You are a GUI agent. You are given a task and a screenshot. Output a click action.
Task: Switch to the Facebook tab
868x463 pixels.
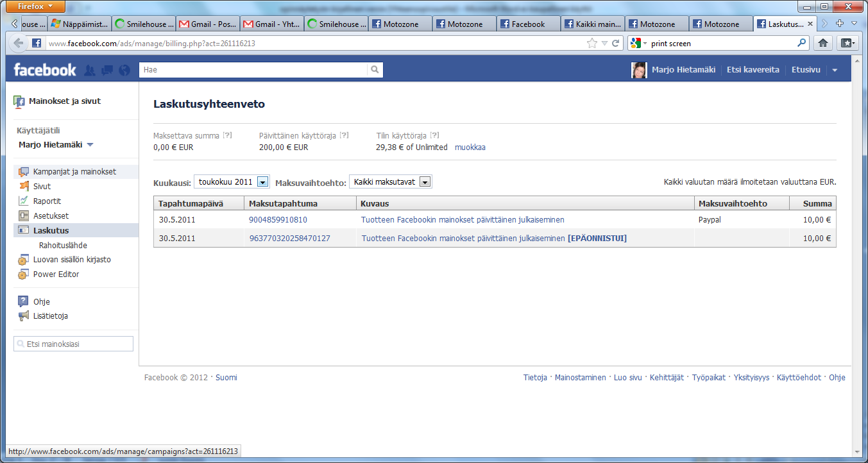point(528,24)
